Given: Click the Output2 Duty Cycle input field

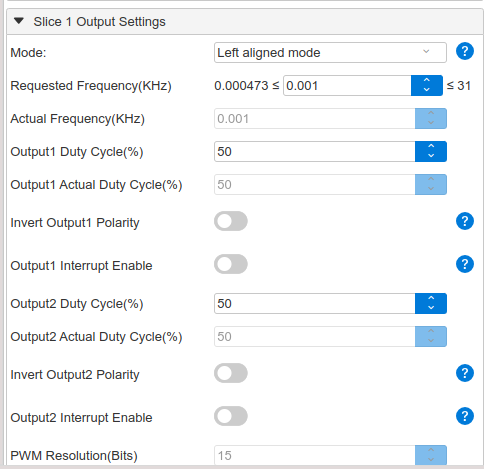Looking at the screenshot, I should tap(315, 303).
